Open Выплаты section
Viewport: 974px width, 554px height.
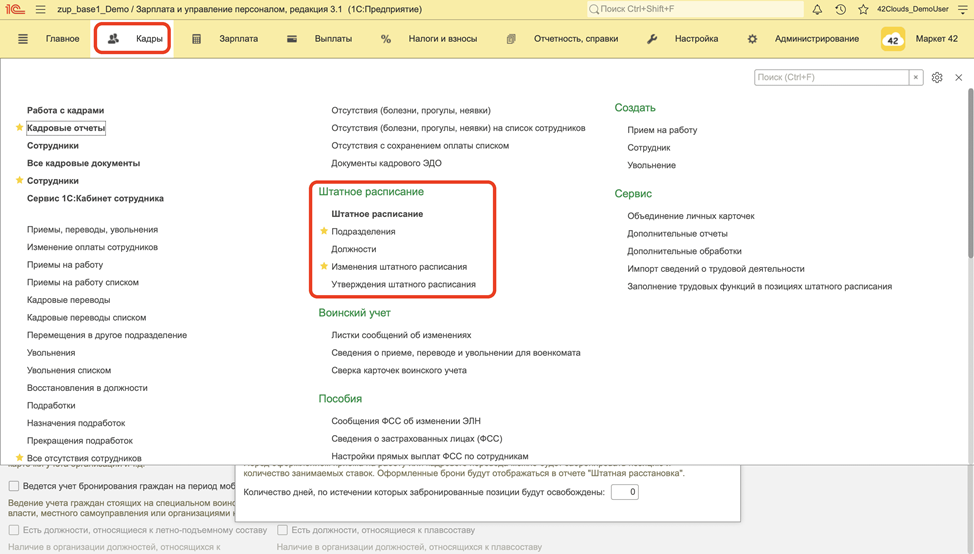pos(333,39)
